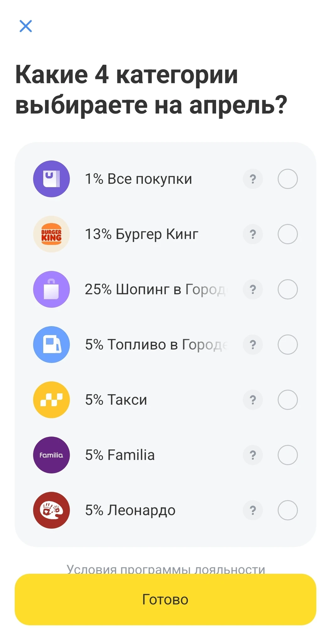331x644 pixels.
Task: Pick the '5% Такси' radio button
Action: point(288,400)
